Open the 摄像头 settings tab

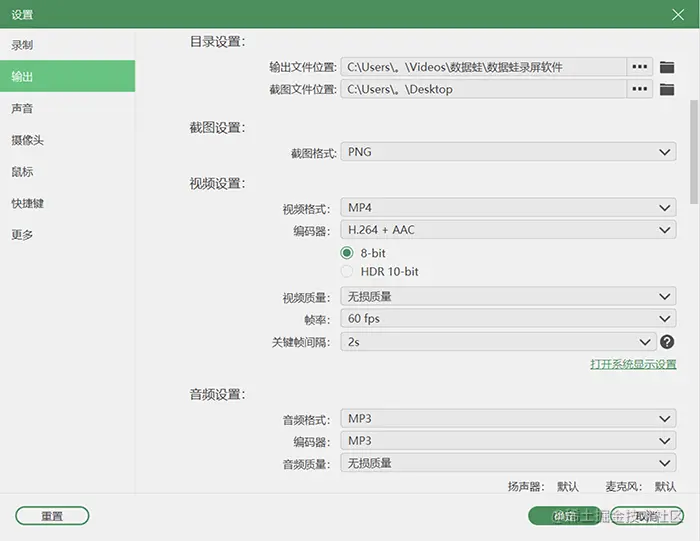[x=67, y=140]
